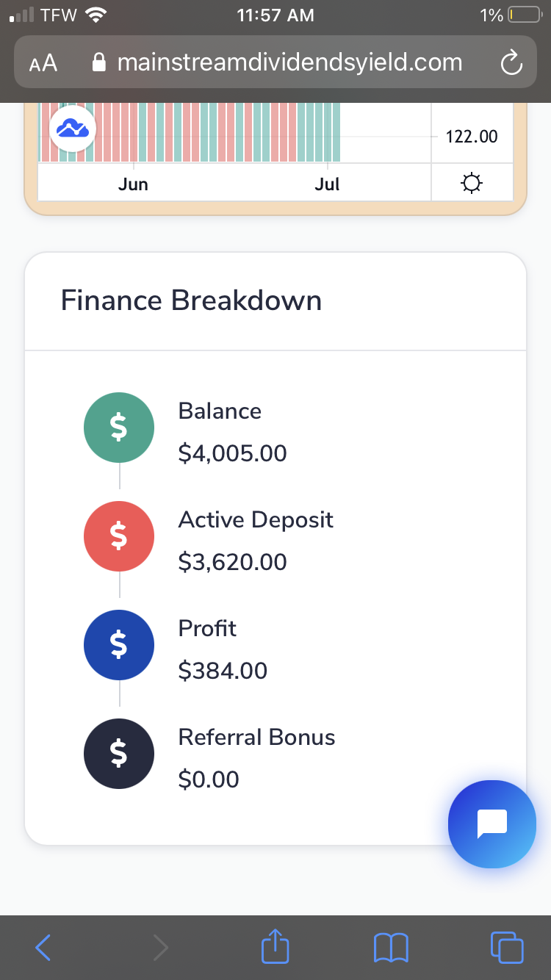
Task: Open the Safari share sheet
Action: pos(275,947)
